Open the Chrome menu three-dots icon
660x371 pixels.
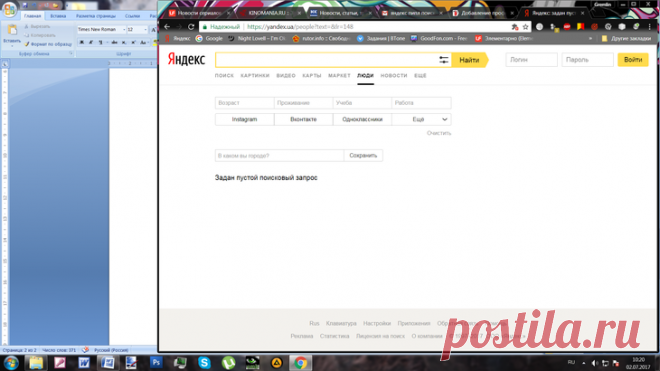click(x=650, y=27)
